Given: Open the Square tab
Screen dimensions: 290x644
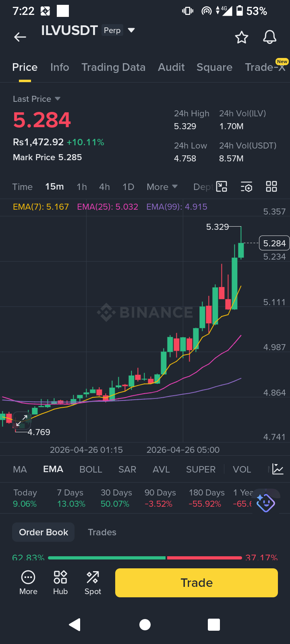Looking at the screenshot, I should [214, 67].
